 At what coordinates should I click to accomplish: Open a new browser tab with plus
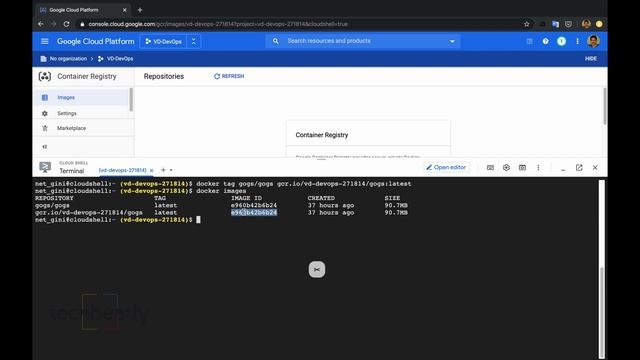tap(140, 10)
